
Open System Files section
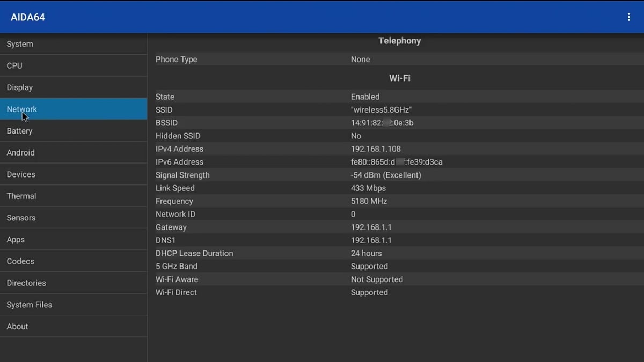74,305
